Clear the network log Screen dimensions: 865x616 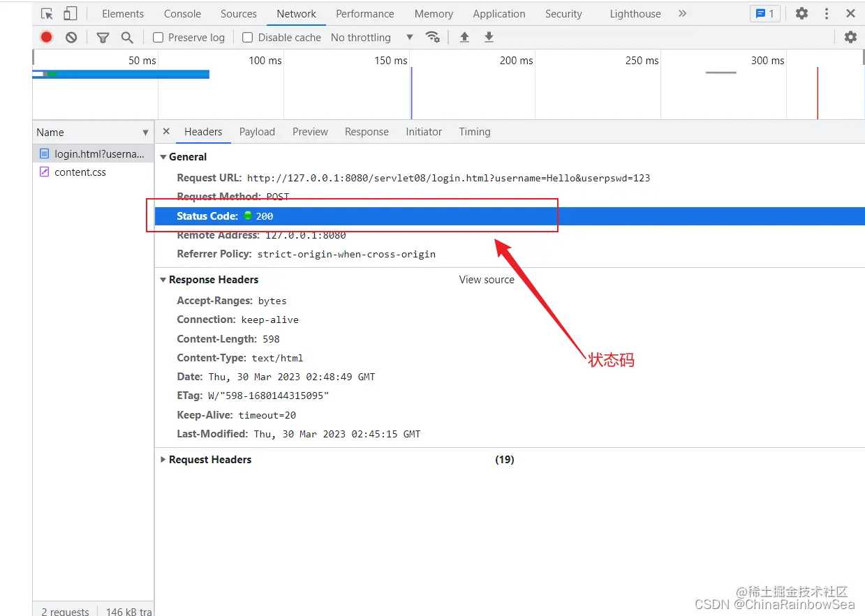(71, 38)
